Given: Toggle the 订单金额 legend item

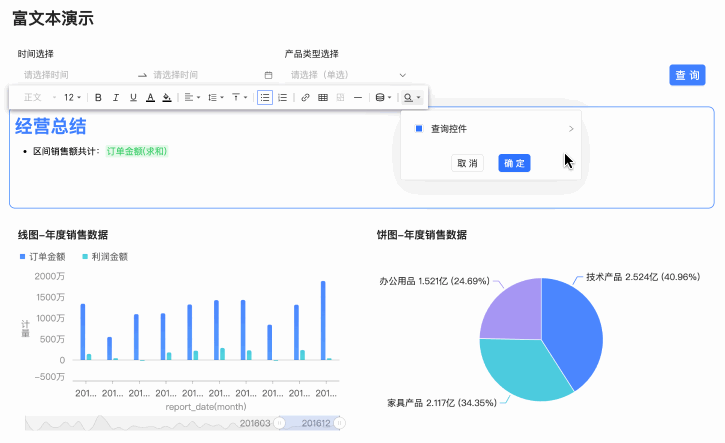Looking at the screenshot, I should tap(43, 257).
